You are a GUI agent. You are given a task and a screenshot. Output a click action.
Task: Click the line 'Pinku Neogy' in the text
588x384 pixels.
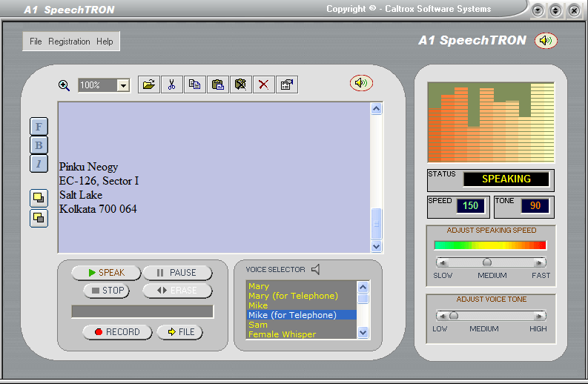[x=88, y=167]
